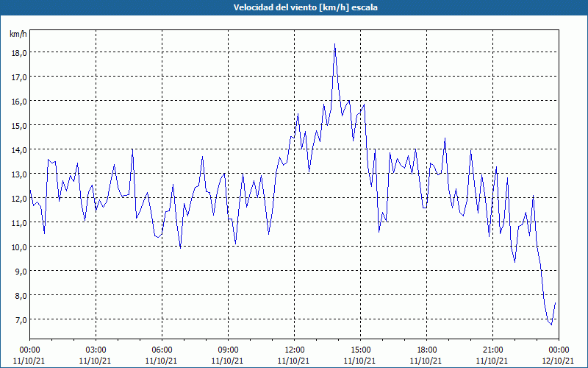Click the 'km/h' unit label on the y-axis
588x368 pixels.
point(18,34)
